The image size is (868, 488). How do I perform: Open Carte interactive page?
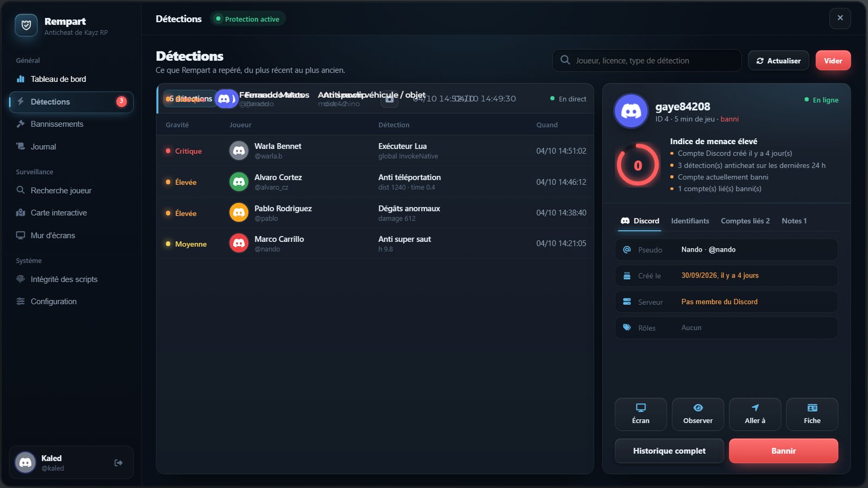[71, 213]
